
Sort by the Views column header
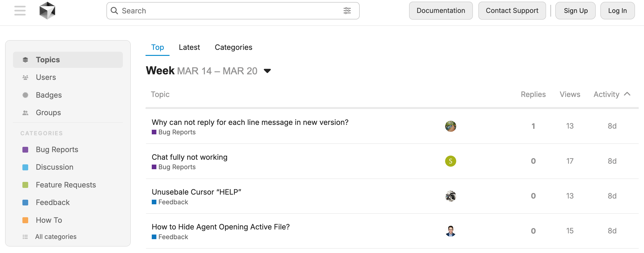[x=570, y=94]
